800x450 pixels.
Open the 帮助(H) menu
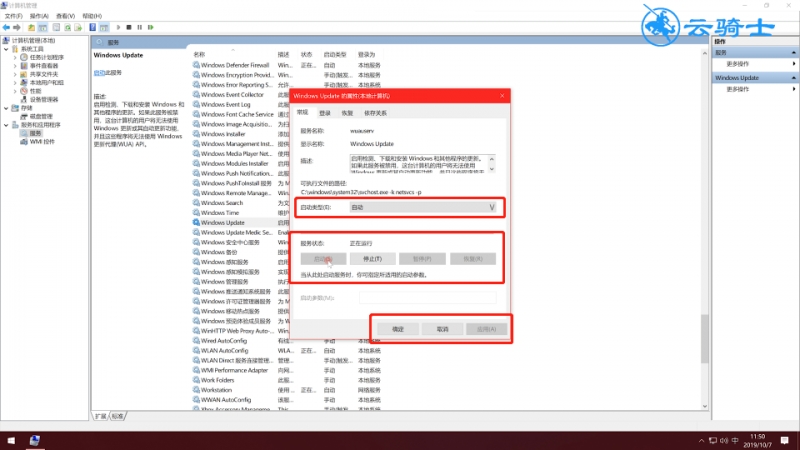point(92,16)
